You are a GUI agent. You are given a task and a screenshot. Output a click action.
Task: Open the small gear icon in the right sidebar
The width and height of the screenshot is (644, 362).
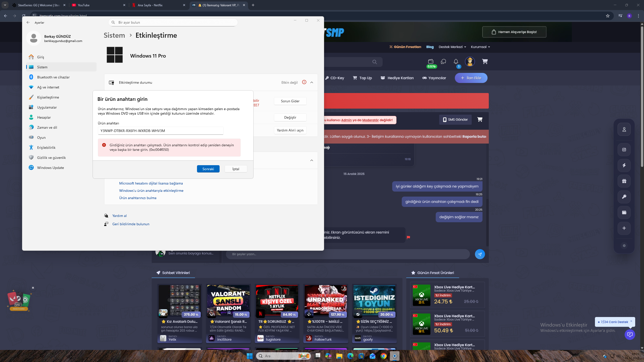click(x=624, y=246)
